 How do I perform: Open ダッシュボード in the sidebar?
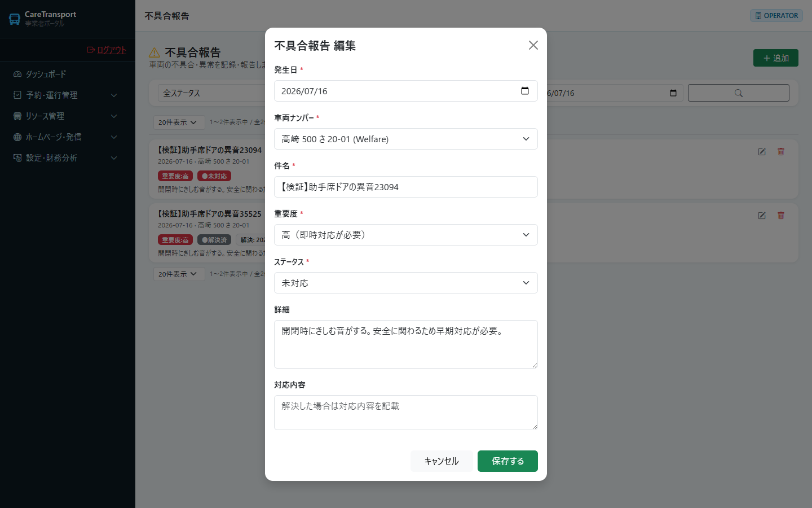pyautogui.click(x=68, y=74)
